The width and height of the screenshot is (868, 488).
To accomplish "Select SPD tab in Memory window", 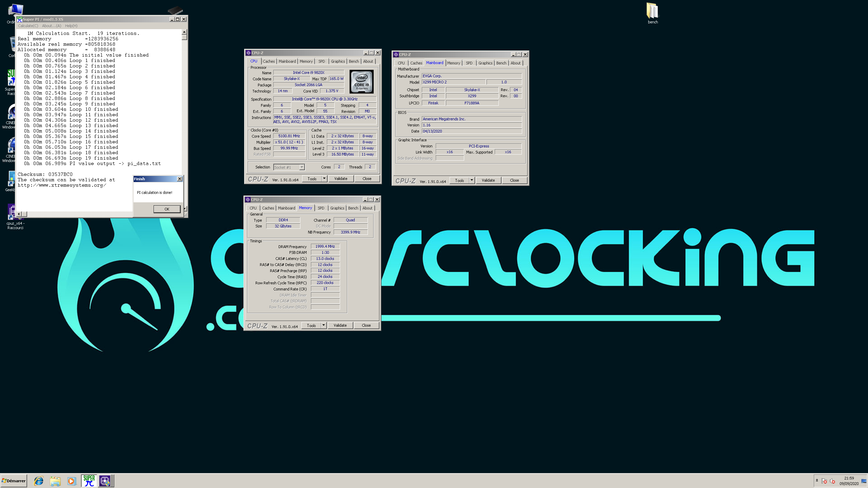I will pos(321,208).
